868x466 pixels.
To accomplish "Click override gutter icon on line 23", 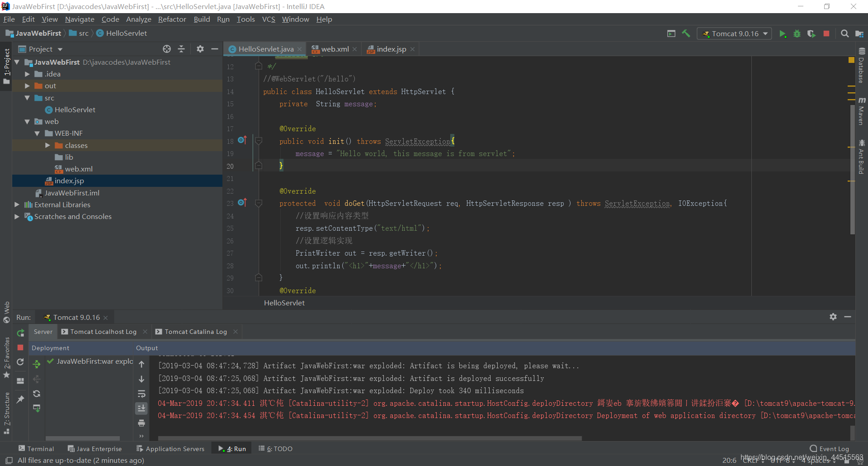I will pyautogui.click(x=242, y=202).
